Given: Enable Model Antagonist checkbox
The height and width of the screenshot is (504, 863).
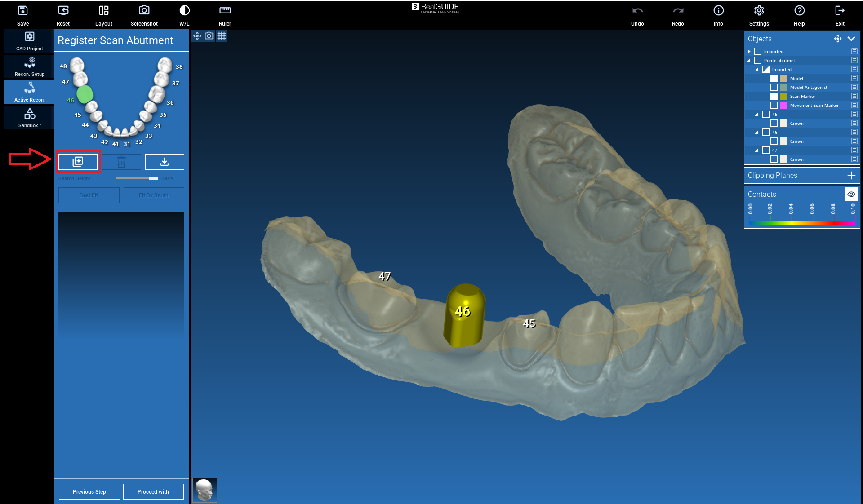Looking at the screenshot, I should [774, 87].
